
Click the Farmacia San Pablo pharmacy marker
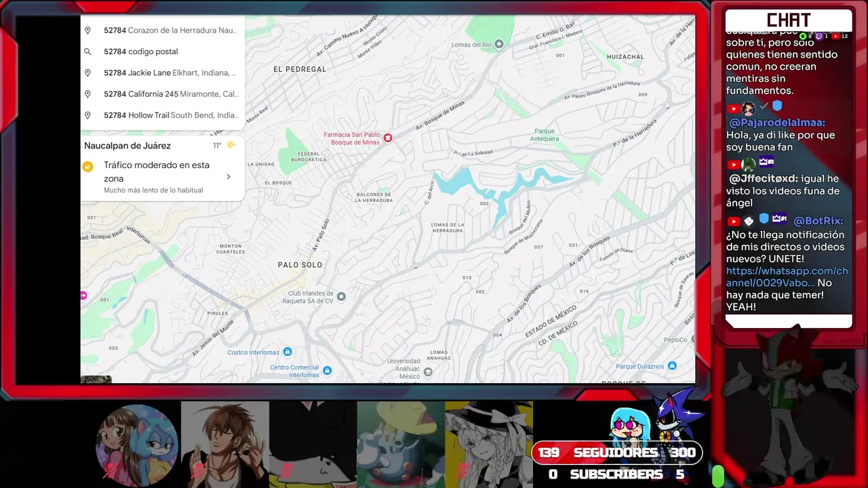388,138
